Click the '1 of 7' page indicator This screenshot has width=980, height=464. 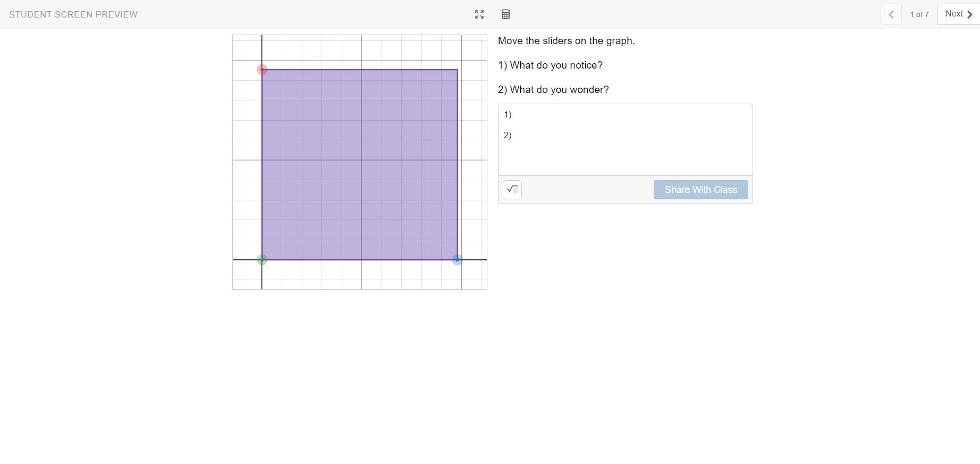coord(919,14)
